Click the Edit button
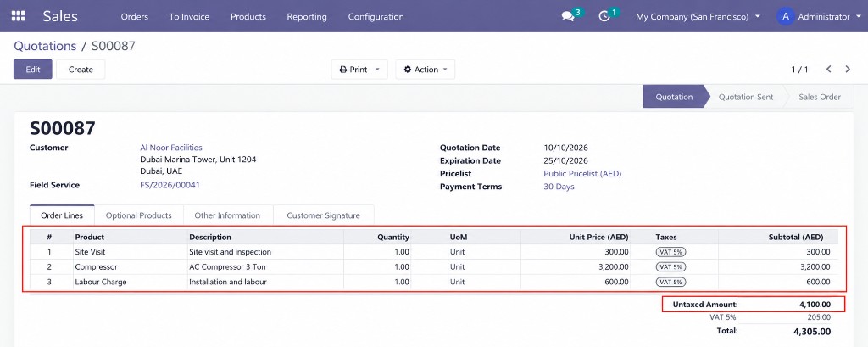 (33, 70)
